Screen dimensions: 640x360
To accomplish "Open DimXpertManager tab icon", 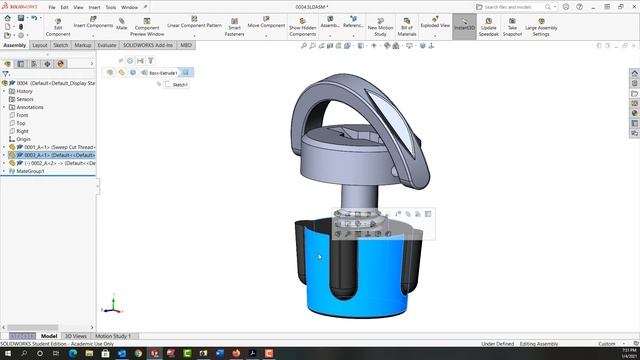I will click(x=47, y=64).
